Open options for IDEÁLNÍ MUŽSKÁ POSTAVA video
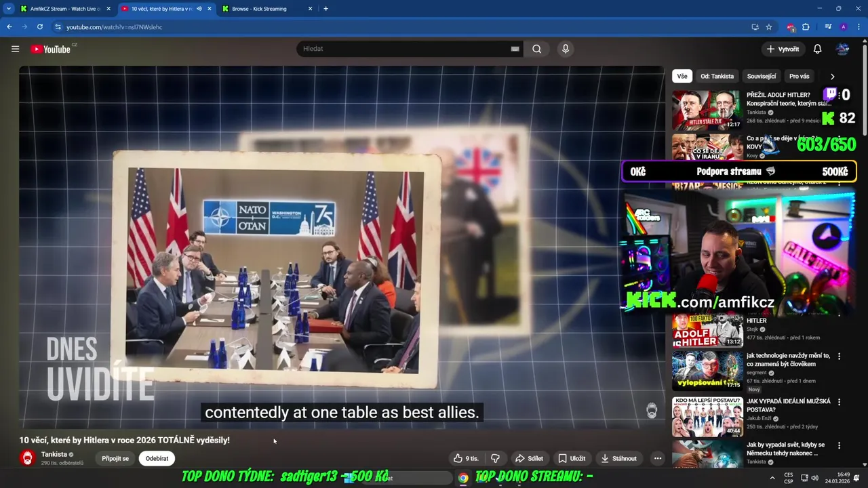This screenshot has height=488, width=868. 839,402
